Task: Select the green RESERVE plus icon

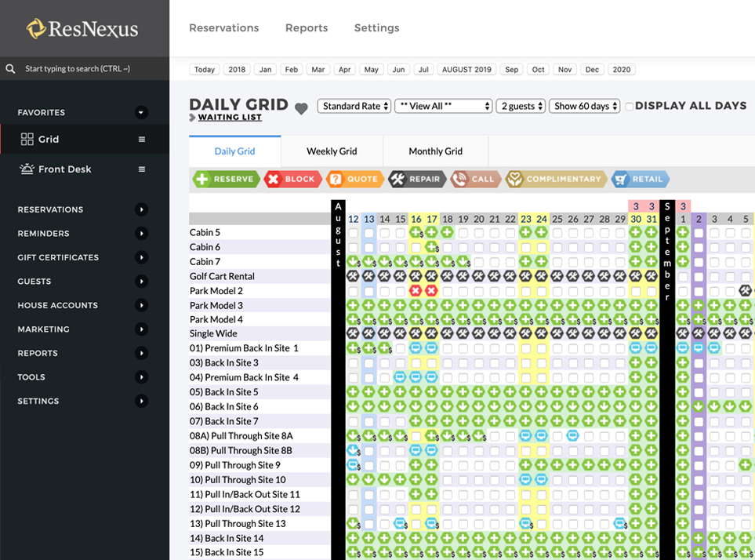Action: tap(202, 179)
